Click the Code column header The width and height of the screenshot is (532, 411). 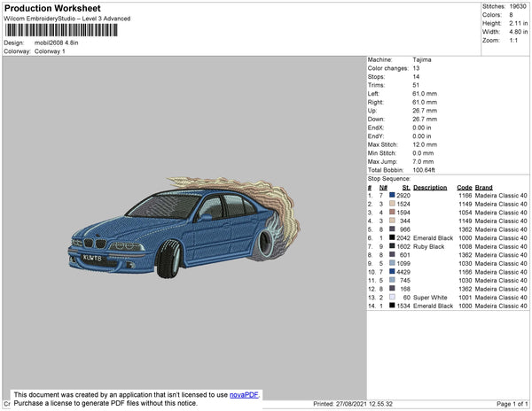(x=464, y=188)
